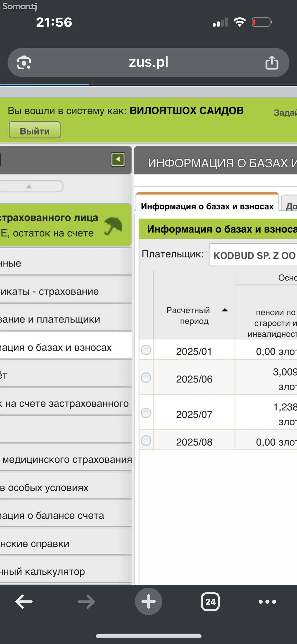297x644 pixels.
Task: Click the Выйти logout button
Action: click(x=35, y=130)
